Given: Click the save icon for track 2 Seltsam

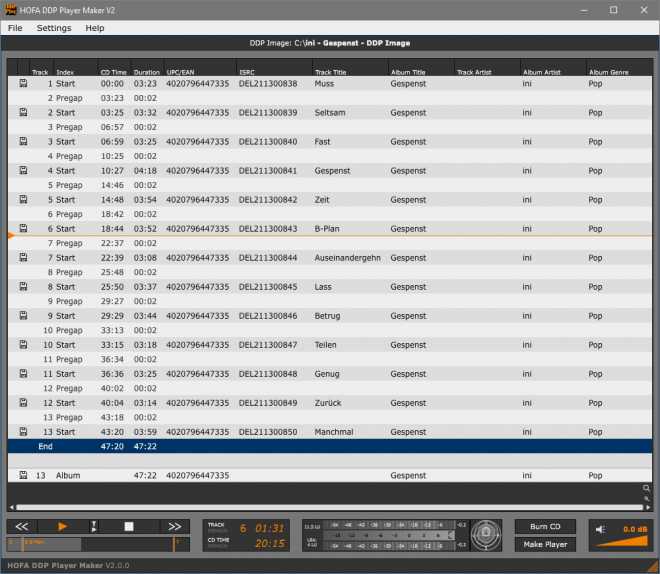Looking at the screenshot, I should point(23,112).
